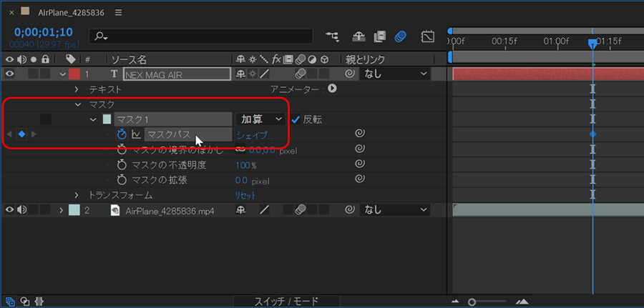Click the T text-layer icon of layer 1
This screenshot has width=644, height=308.
[x=114, y=74]
